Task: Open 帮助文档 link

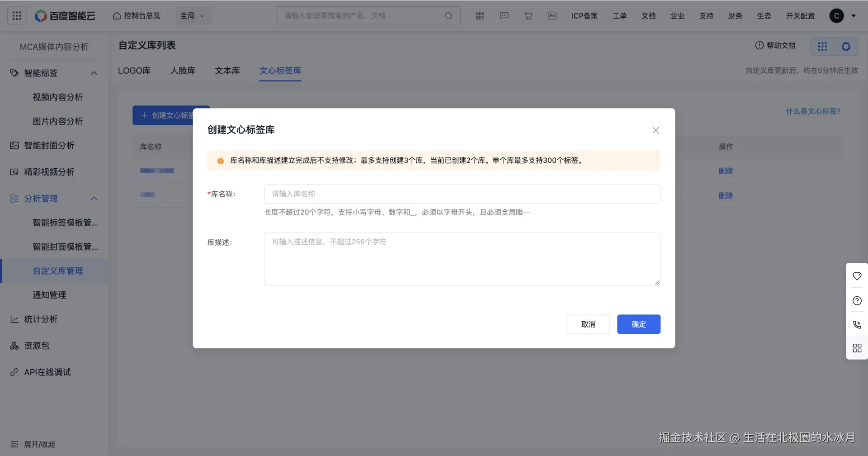Action: tap(775, 45)
